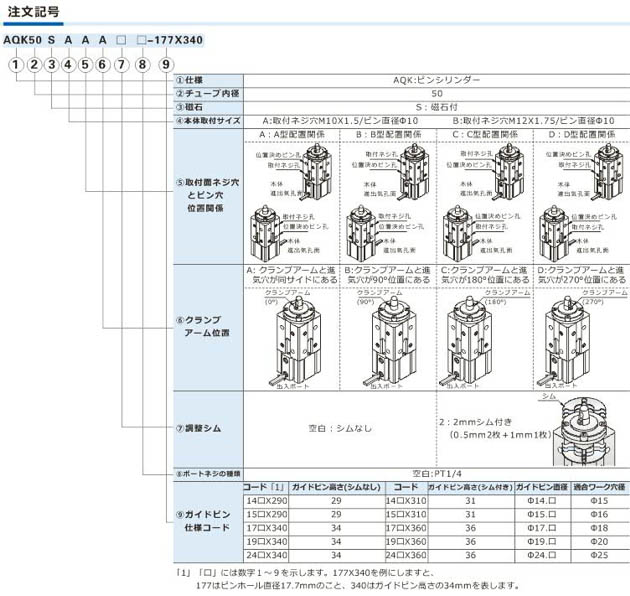Image resolution: width=630 pixels, height=596 pixels.
Task: Select the ④本体取付サイズ row label
Action: tap(208, 121)
